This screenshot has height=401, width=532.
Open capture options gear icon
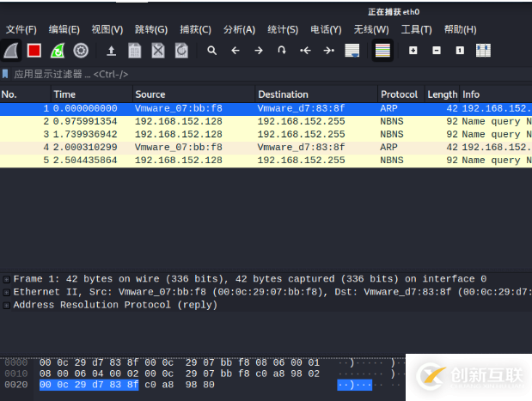(81, 51)
